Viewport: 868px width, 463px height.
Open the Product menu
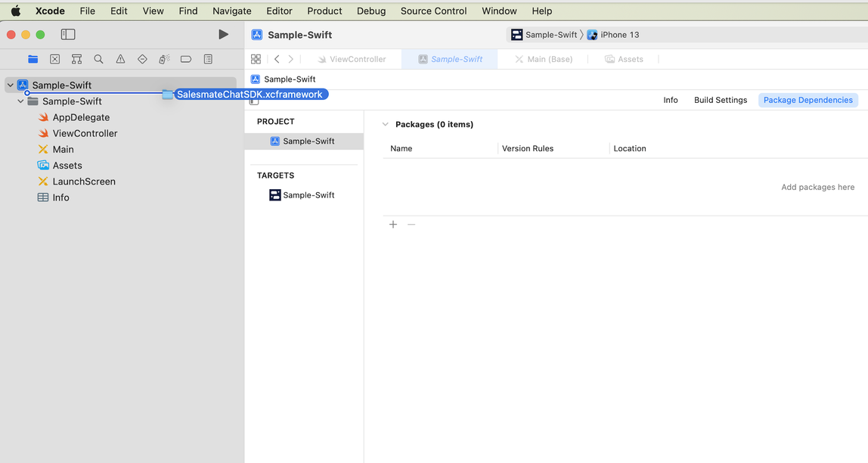click(x=324, y=11)
